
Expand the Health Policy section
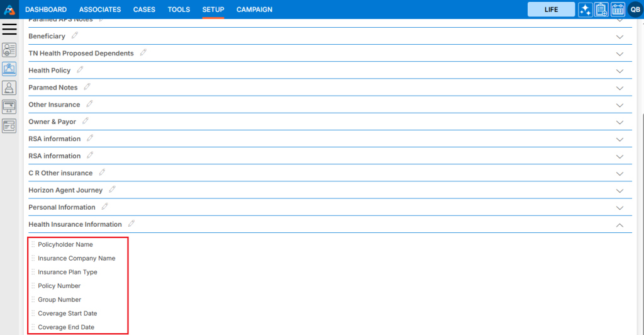pyautogui.click(x=619, y=71)
